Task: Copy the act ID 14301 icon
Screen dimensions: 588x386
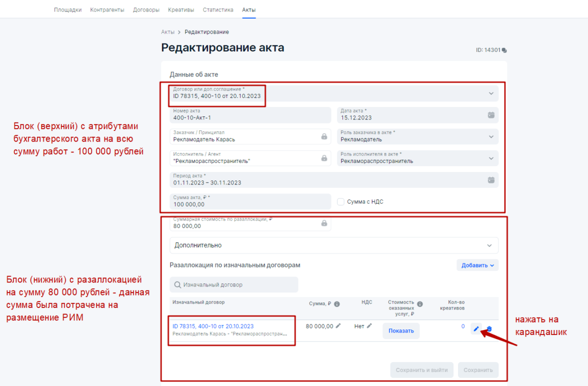Action: pos(504,50)
